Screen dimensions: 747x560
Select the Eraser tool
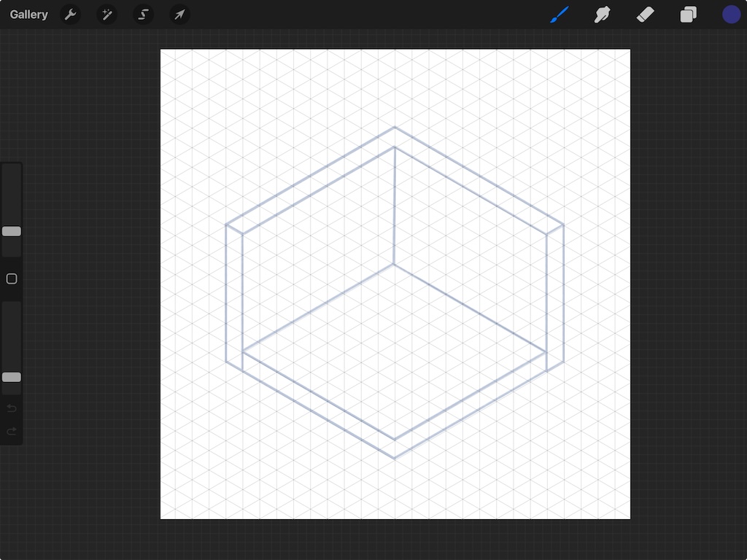point(646,15)
